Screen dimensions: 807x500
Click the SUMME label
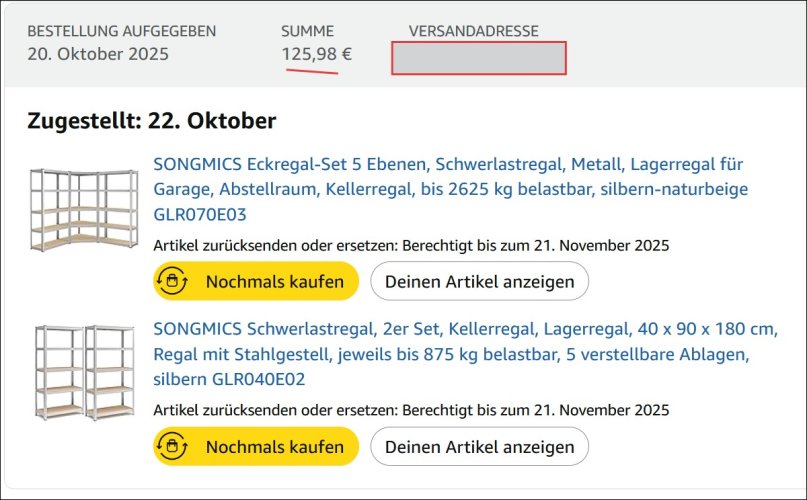coord(307,31)
